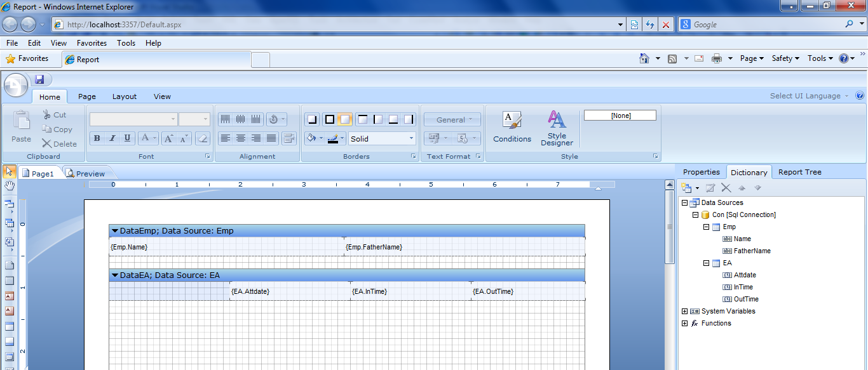Open the Style Designer
Viewport: 868px width, 370px height.
point(557,128)
